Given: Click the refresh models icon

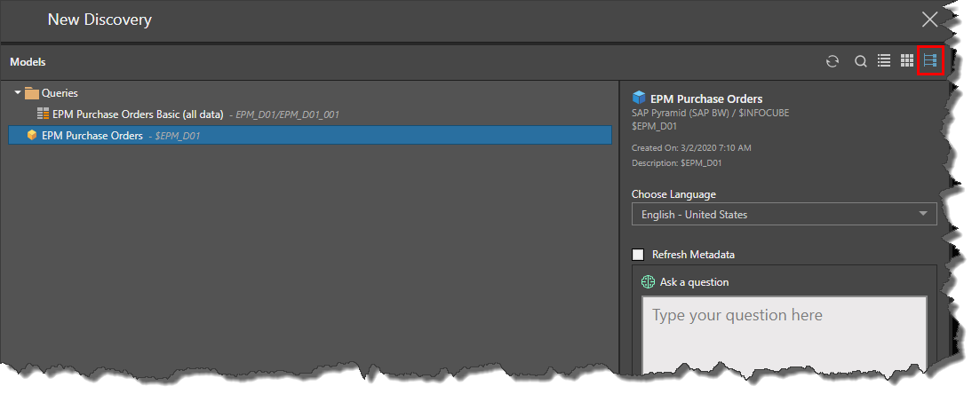Looking at the screenshot, I should [832, 61].
